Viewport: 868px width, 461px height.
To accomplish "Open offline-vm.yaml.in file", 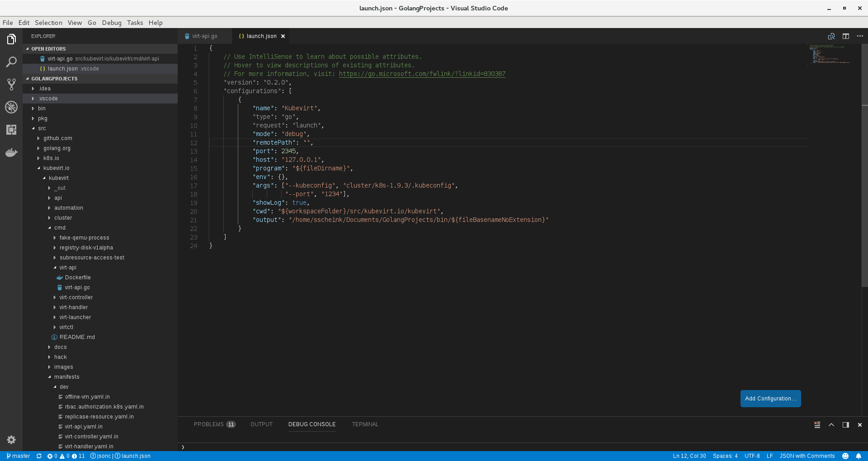I will click(87, 397).
